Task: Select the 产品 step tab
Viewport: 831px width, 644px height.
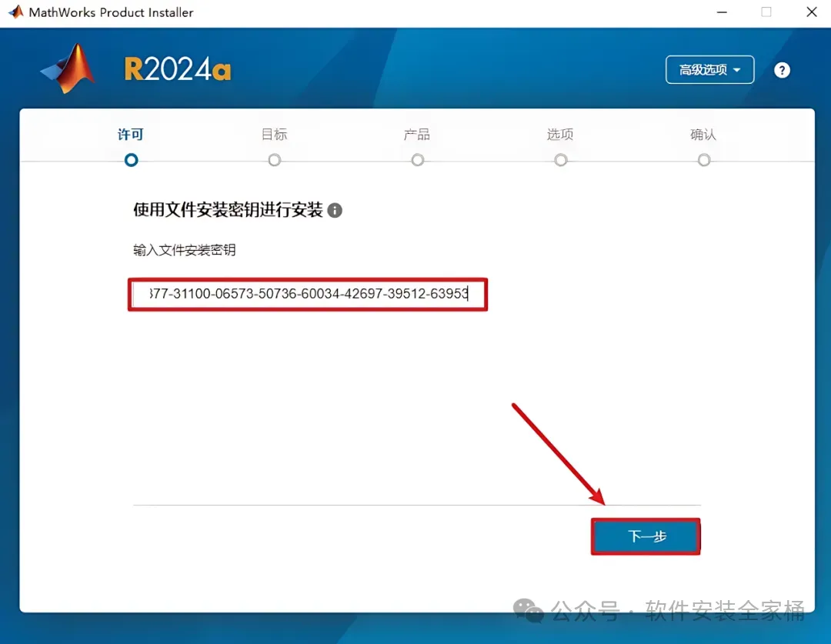Action: tap(417, 135)
